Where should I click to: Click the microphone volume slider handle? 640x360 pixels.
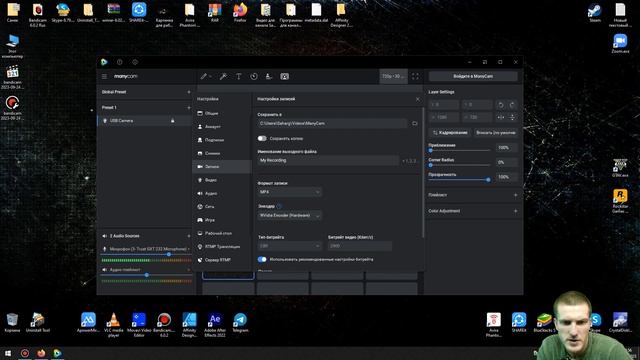coord(169,254)
